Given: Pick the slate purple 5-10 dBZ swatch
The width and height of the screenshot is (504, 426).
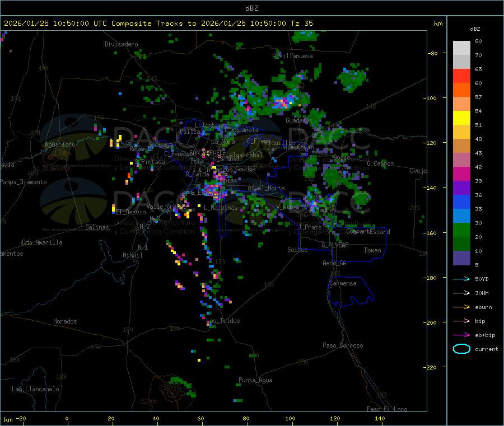Looking at the screenshot, I should coord(461,258).
